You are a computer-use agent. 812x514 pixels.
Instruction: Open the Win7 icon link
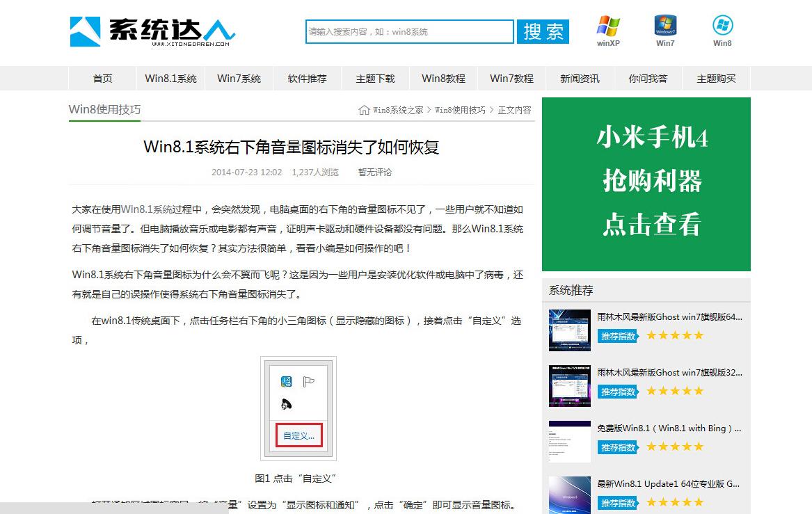tap(665, 26)
